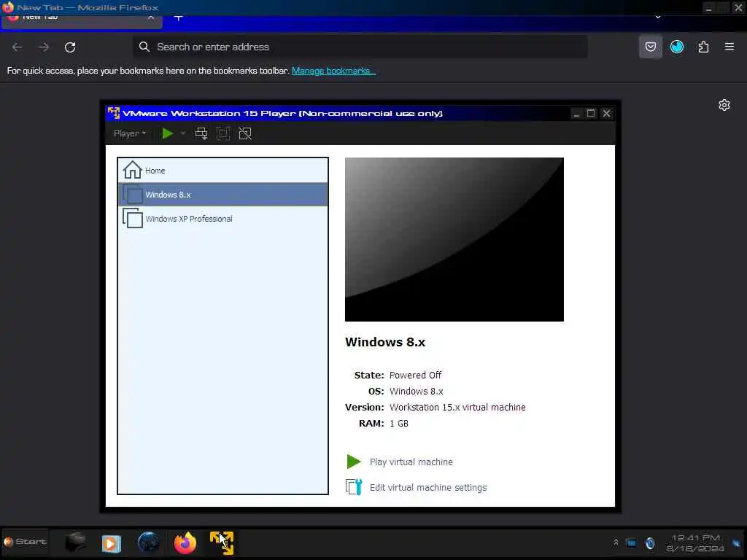
Task: Enter full screen mode via toolbar icon
Action: pos(223,134)
